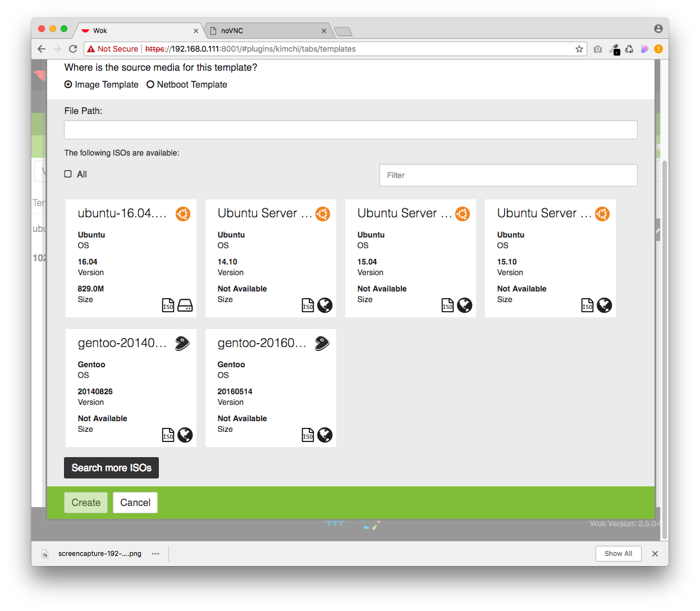Image resolution: width=700 pixels, height=611 pixels.
Task: Click the Create button
Action: coord(86,503)
